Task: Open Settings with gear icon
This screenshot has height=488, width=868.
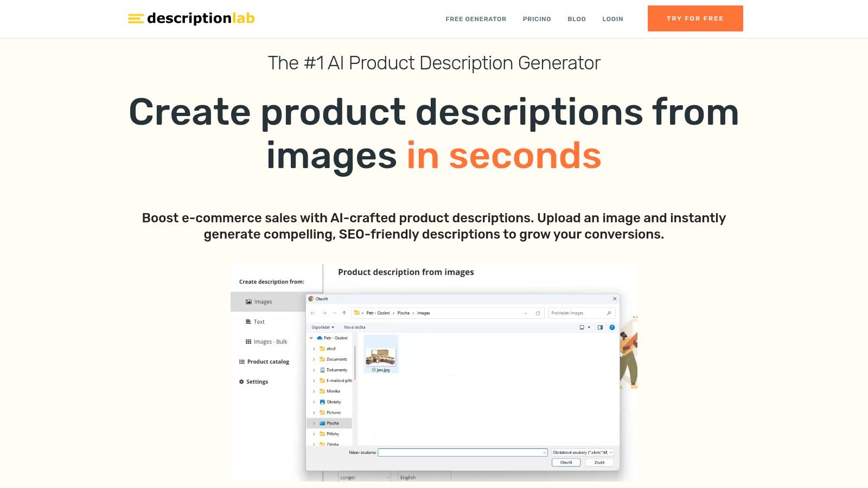Action: [253, 382]
